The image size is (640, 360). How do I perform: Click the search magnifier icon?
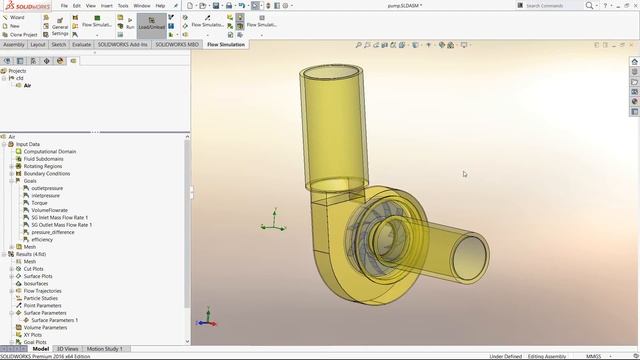tap(589, 6)
